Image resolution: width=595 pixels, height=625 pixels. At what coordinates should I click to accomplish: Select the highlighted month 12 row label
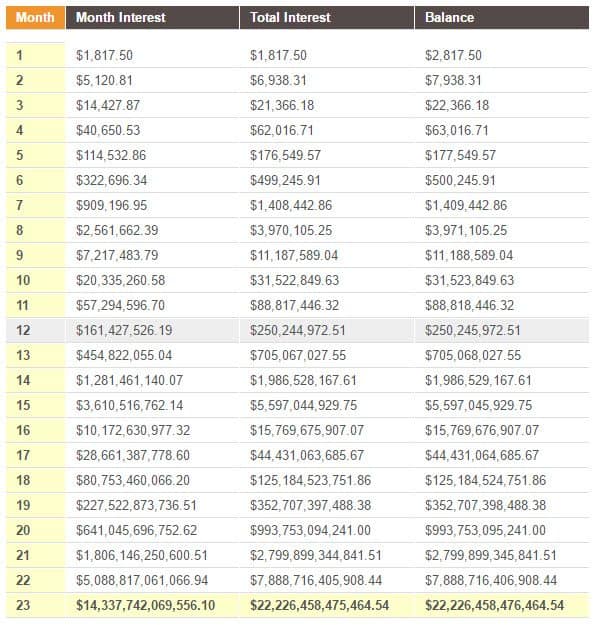[23, 330]
